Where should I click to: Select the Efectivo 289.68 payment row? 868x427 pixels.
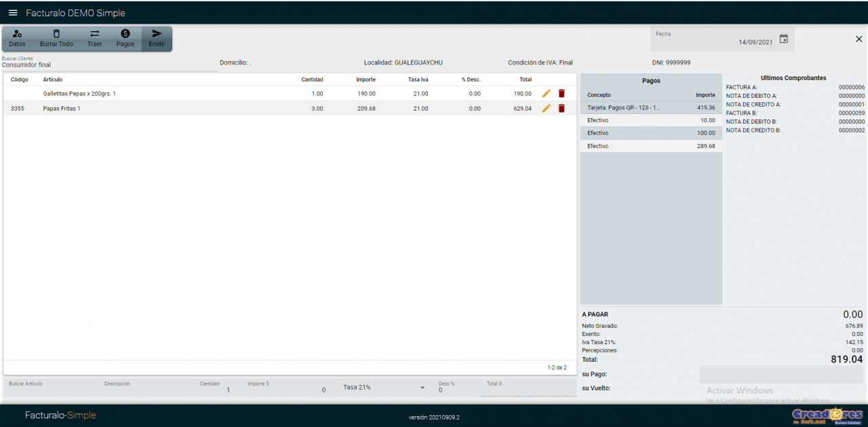(x=650, y=146)
